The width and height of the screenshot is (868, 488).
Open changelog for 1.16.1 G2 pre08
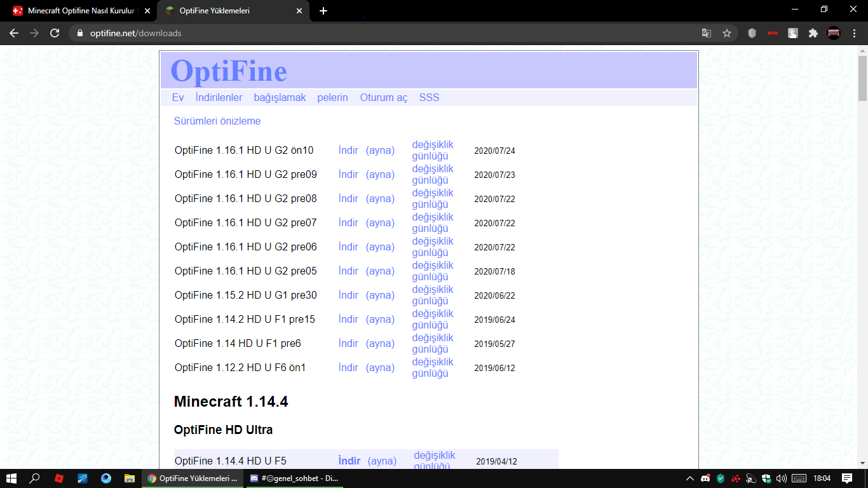[433, 199]
